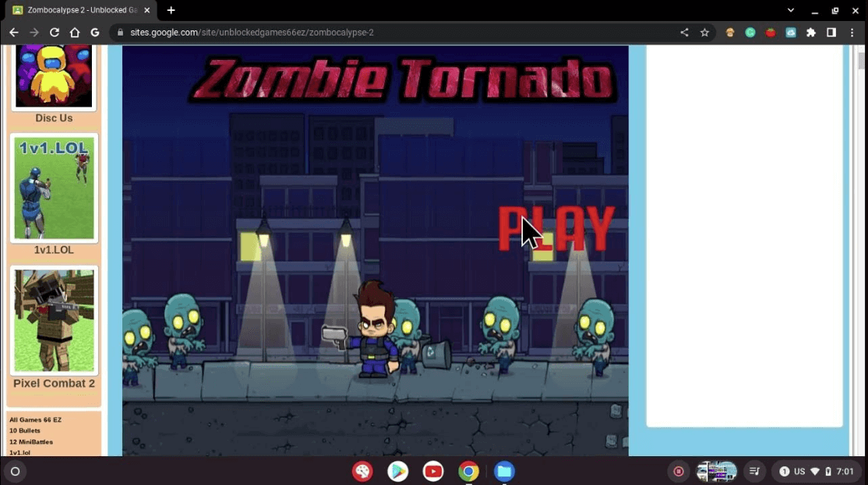Screen dimensions: 868x485
Task: Bookmark this page with the star
Action: [x=704, y=33]
